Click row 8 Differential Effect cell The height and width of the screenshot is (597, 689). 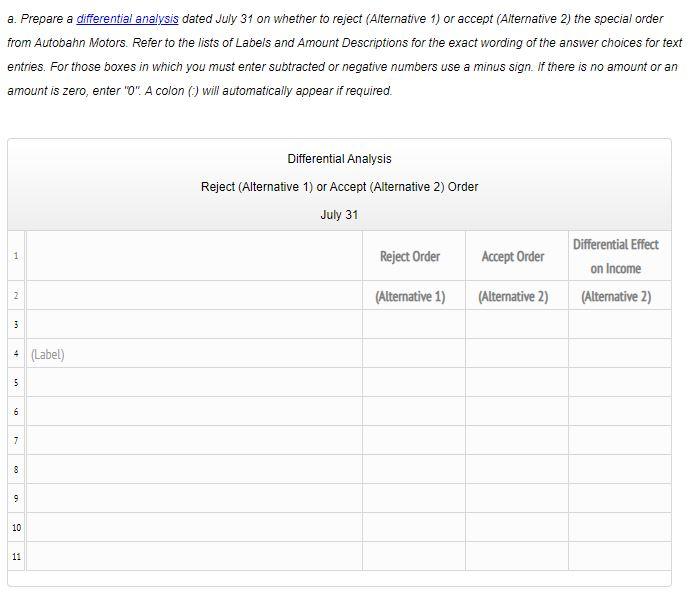coord(620,470)
